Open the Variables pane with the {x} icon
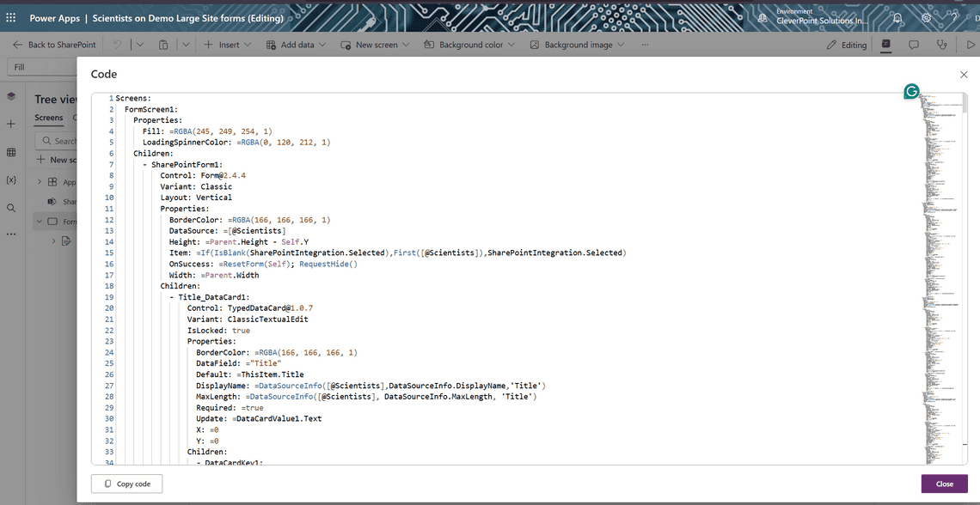 (11, 181)
